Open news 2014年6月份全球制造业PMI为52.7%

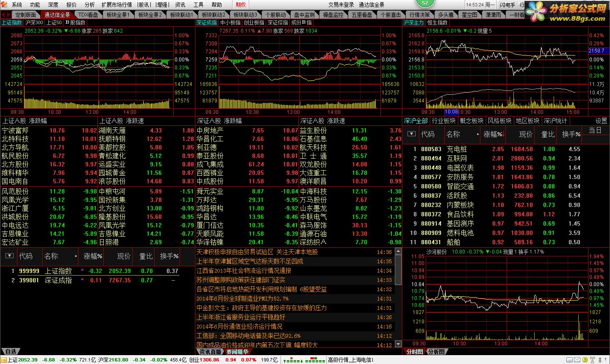coord(242,298)
